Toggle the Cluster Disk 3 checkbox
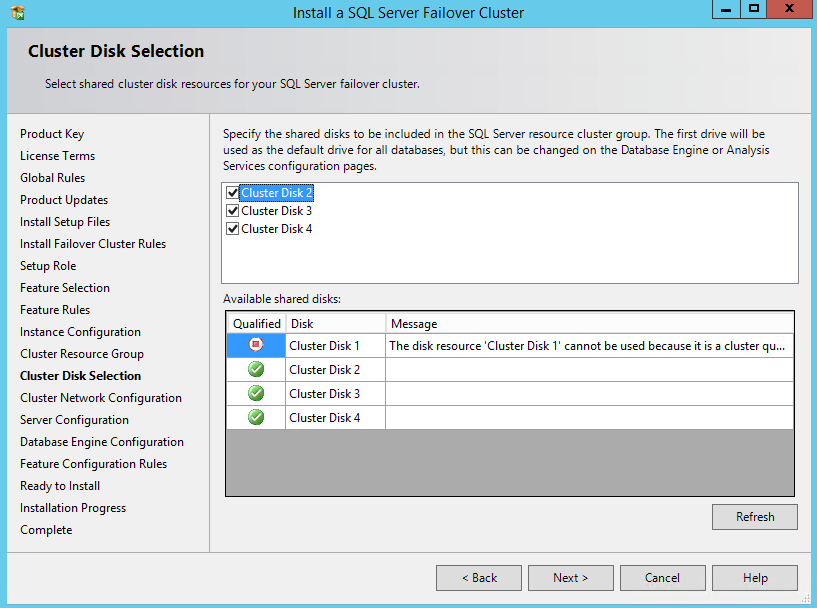This screenshot has height=608, width=817. (x=233, y=211)
